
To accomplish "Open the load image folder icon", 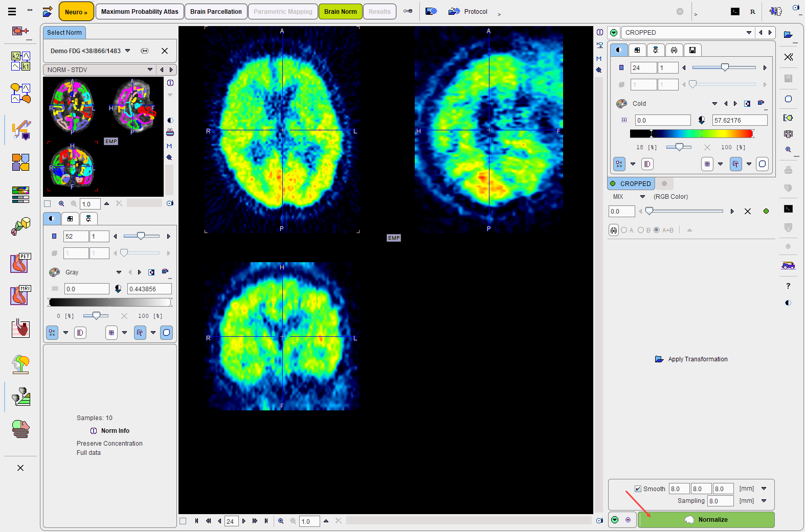I will point(788,35).
